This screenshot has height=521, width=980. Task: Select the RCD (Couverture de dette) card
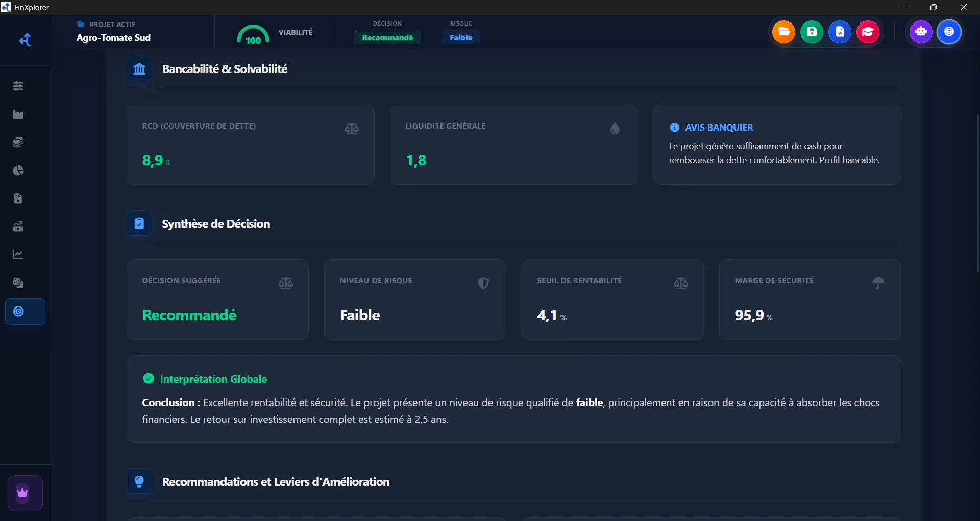(251, 145)
